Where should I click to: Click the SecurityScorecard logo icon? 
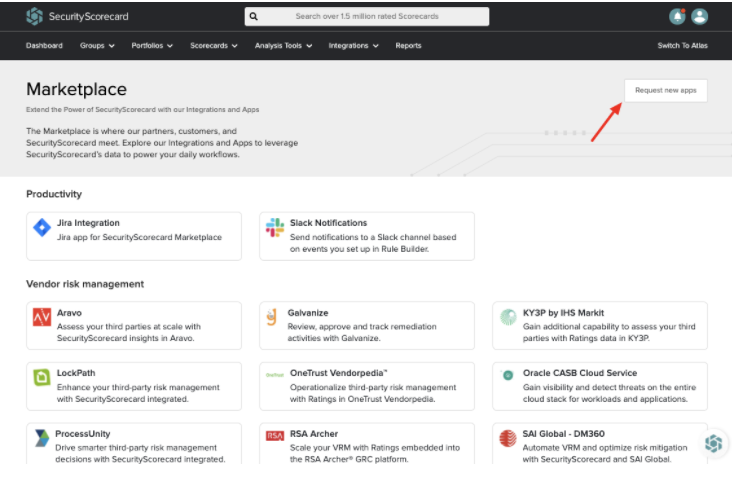(35, 16)
